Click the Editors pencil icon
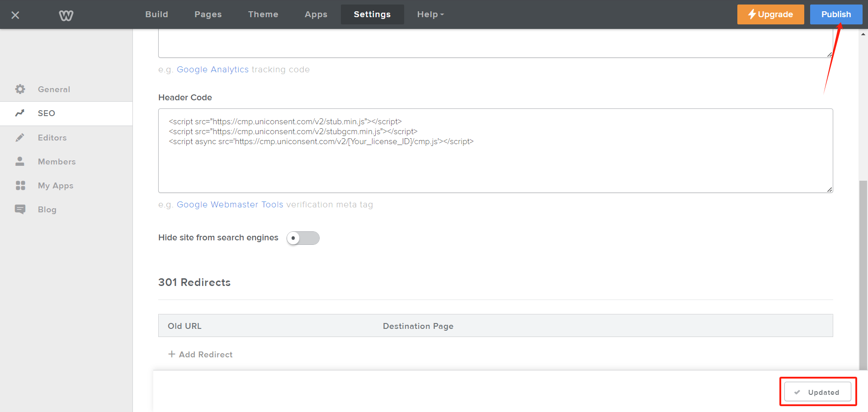This screenshot has width=868, height=412. [20, 137]
